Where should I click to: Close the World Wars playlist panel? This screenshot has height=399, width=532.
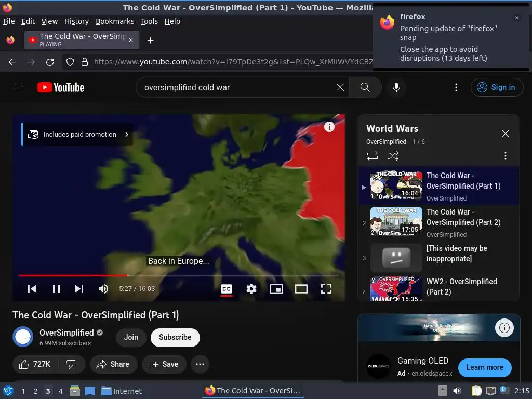[506, 134]
